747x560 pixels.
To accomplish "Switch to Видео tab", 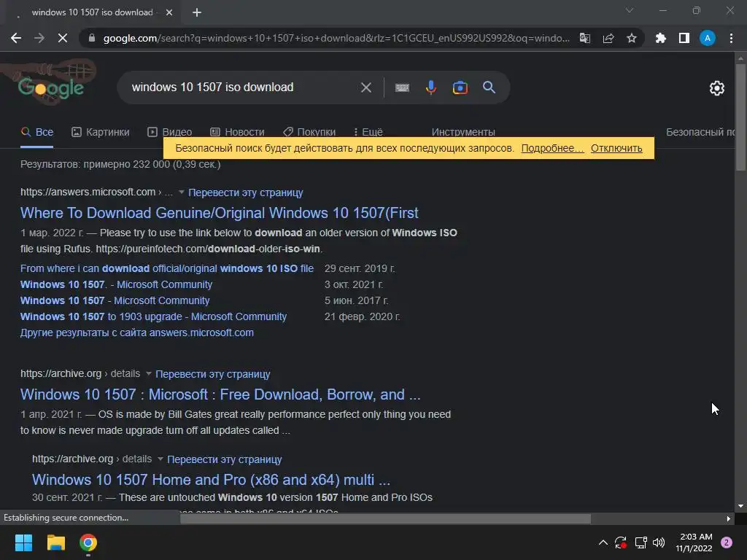I will coord(169,132).
